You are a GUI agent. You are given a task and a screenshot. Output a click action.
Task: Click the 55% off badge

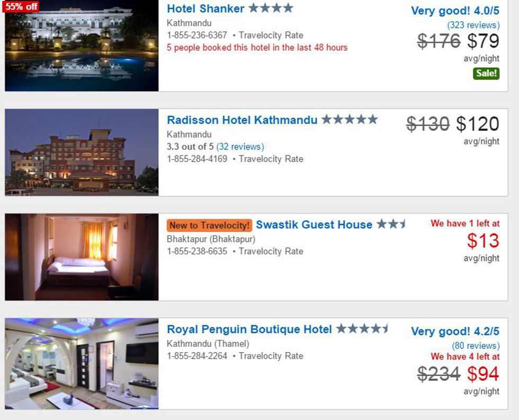click(21, 6)
